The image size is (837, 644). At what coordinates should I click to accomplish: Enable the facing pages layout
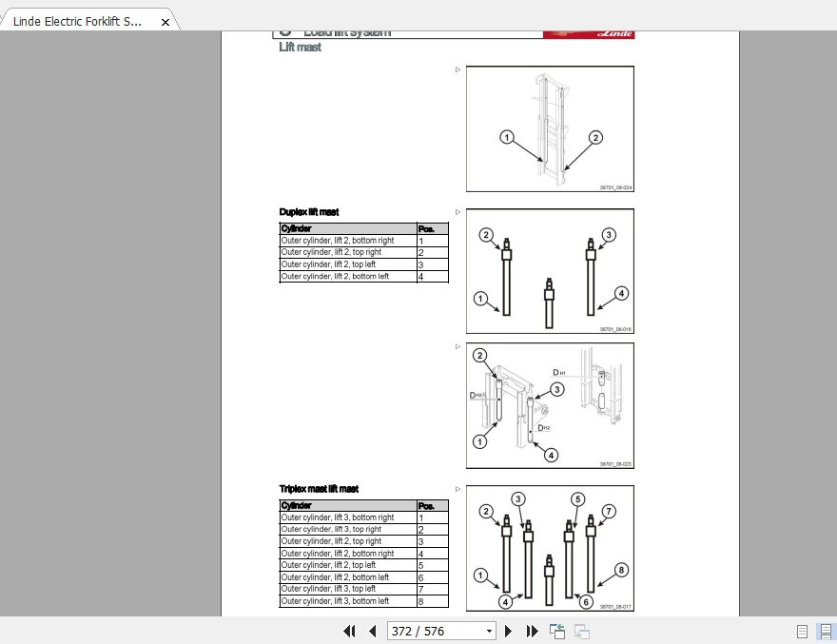(x=824, y=631)
